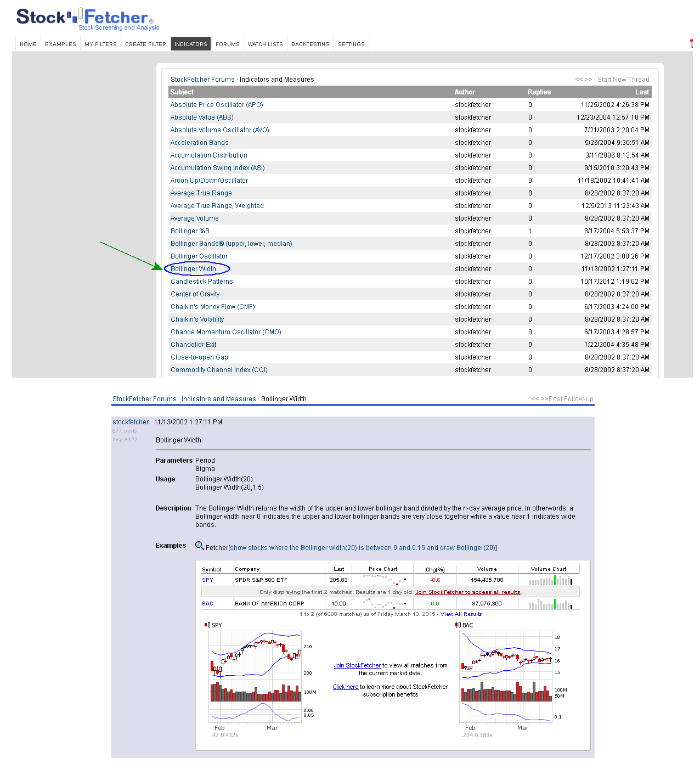Open Accumulation Distribution thread

(208, 155)
